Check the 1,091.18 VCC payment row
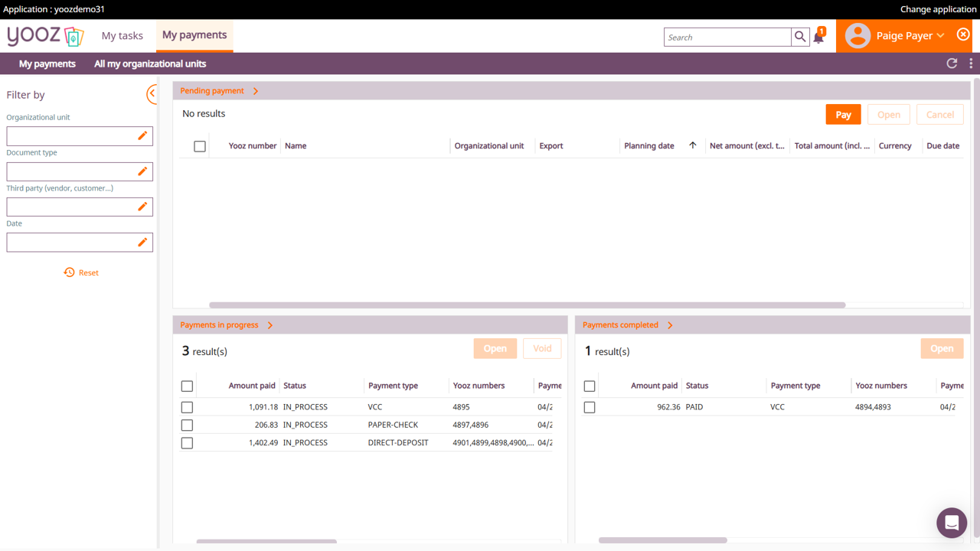 tap(187, 407)
